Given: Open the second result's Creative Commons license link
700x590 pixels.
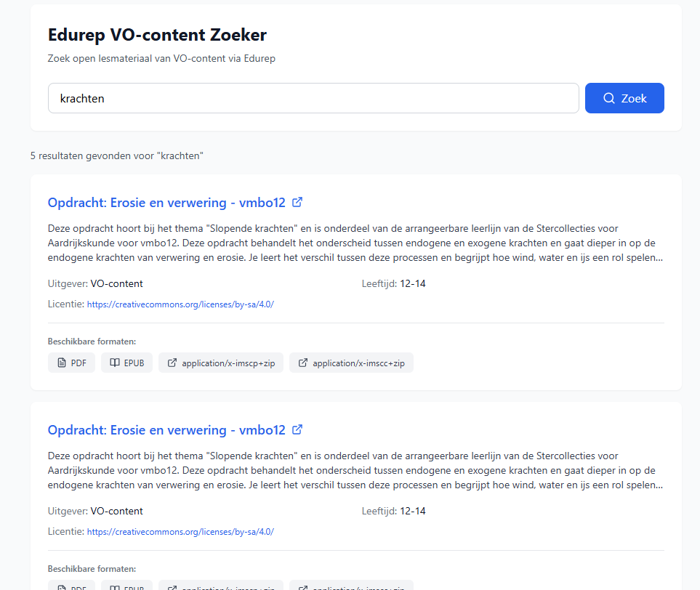Looking at the screenshot, I should pos(180,532).
